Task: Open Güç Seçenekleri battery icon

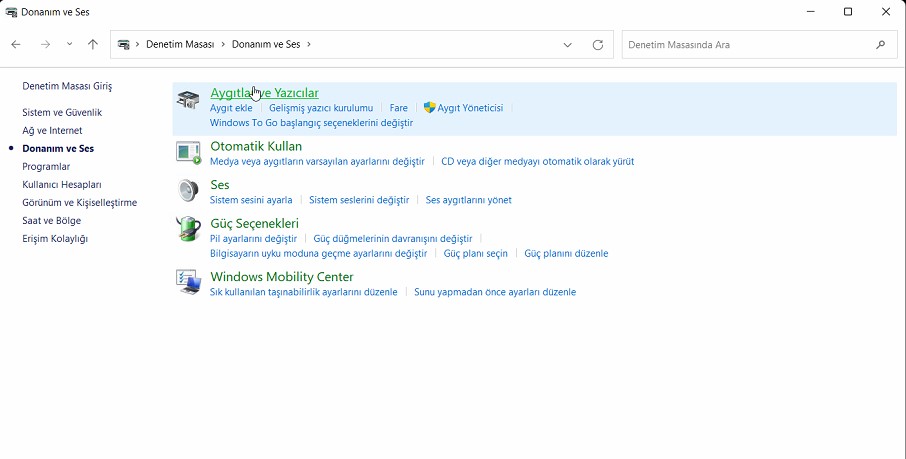Action: click(x=188, y=229)
